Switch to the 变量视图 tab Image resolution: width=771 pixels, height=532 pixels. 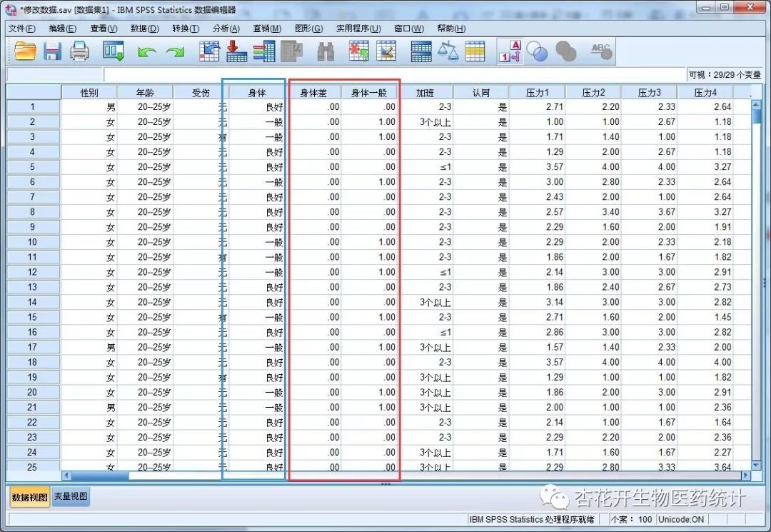(70, 496)
